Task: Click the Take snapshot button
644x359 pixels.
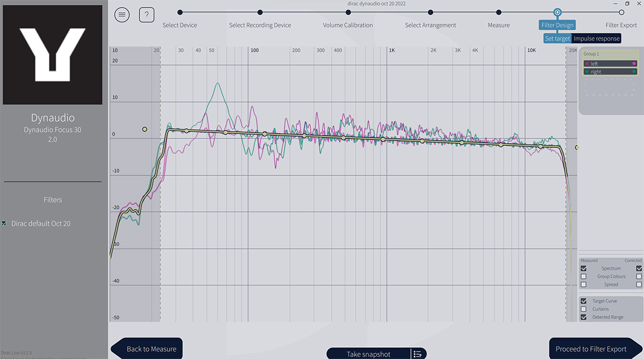Action: pos(369,354)
